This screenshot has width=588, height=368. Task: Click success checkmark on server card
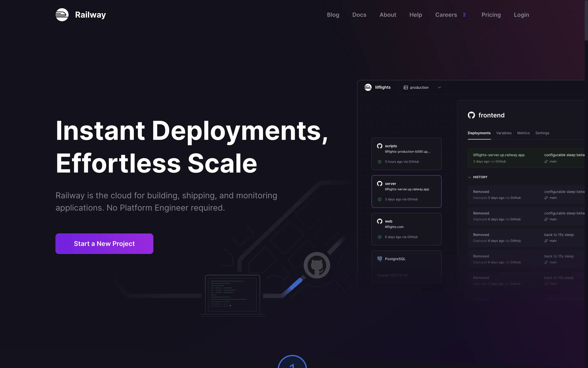point(380,199)
